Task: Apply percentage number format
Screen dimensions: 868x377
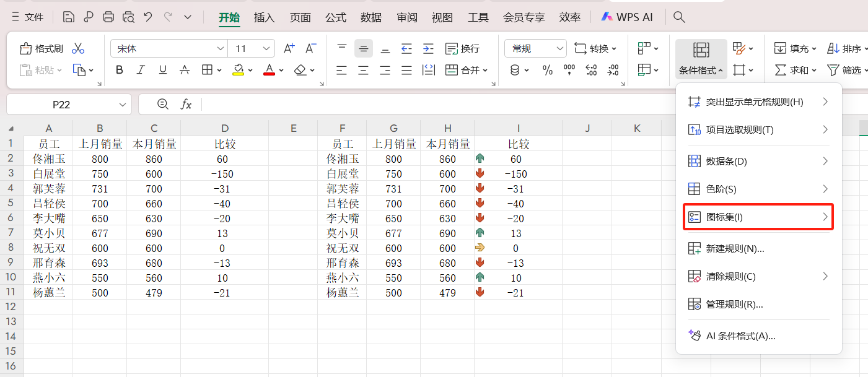Action: pyautogui.click(x=548, y=71)
